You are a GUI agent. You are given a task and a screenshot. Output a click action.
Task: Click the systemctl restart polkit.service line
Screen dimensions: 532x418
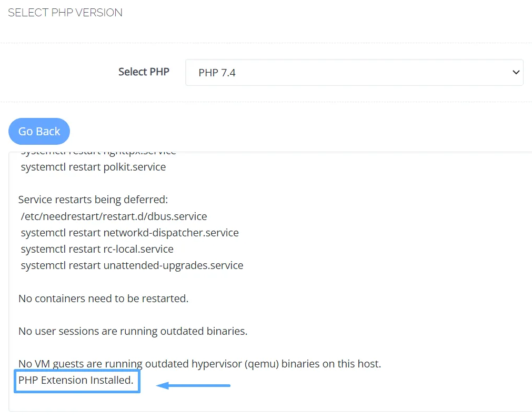coord(93,167)
